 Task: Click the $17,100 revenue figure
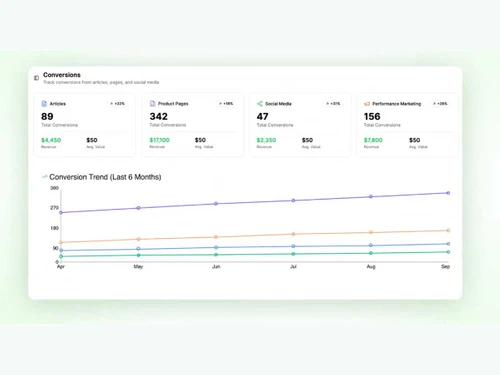coord(159,140)
